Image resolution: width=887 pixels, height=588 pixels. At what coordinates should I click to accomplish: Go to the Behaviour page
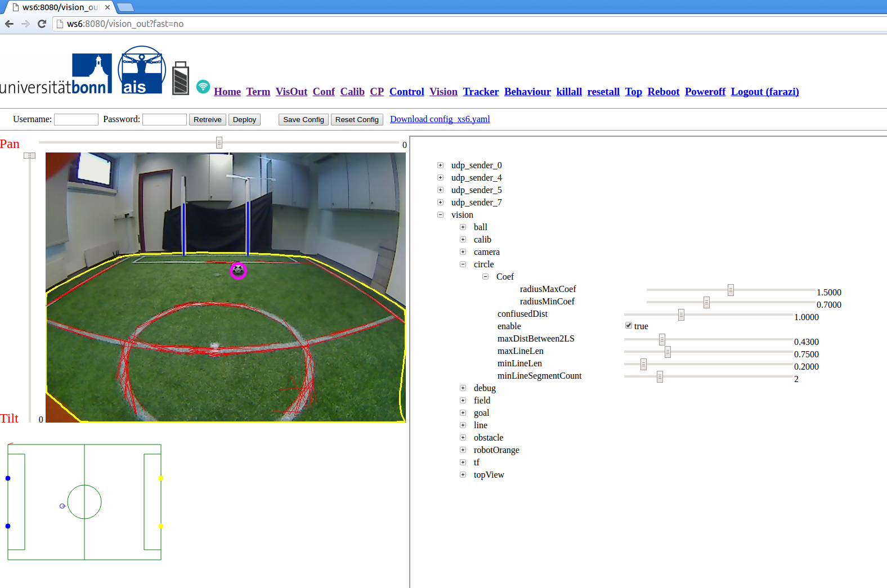[527, 92]
